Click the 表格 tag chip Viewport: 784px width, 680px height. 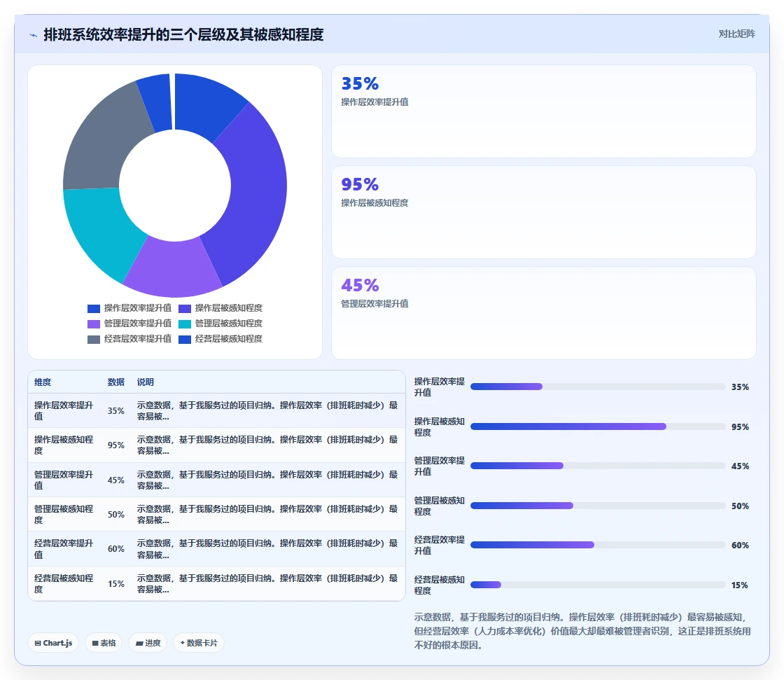[x=104, y=643]
